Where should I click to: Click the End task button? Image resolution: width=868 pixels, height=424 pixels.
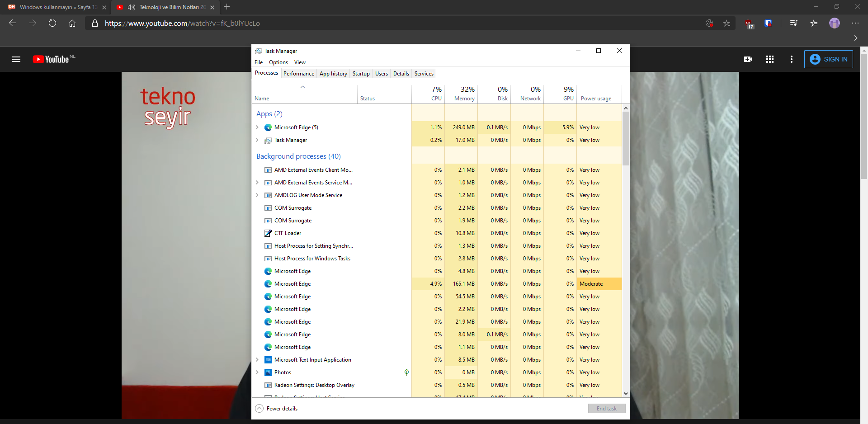(x=607, y=409)
